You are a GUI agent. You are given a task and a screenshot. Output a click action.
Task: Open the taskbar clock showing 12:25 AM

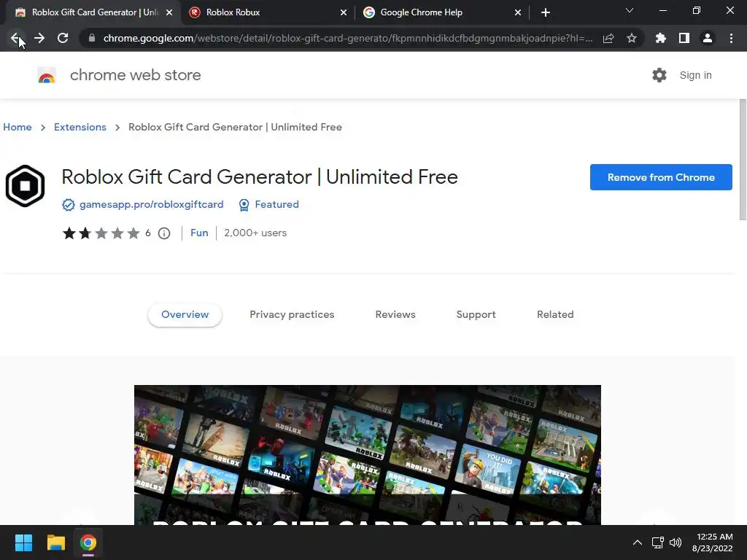713,542
